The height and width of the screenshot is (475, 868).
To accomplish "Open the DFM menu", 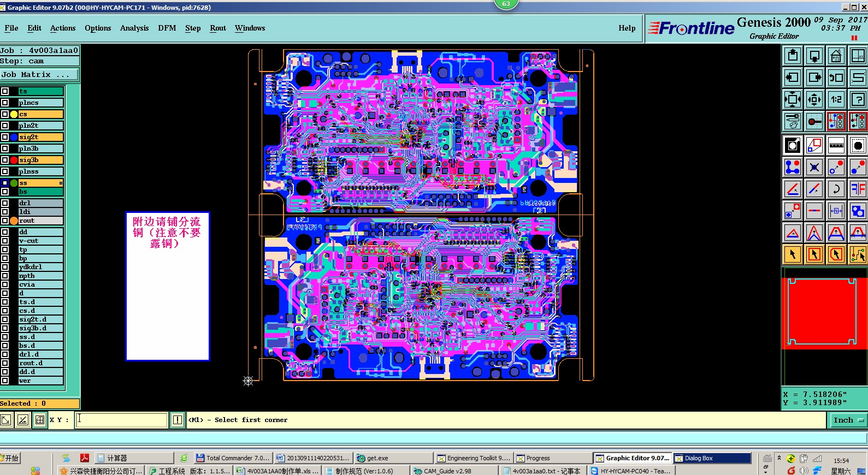I will 167,28.
